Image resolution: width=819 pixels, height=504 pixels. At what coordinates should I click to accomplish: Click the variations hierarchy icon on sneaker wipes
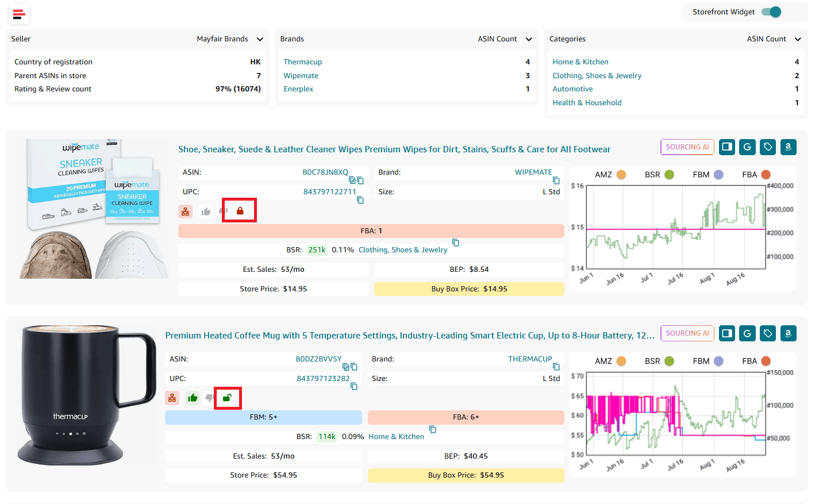[x=185, y=211]
